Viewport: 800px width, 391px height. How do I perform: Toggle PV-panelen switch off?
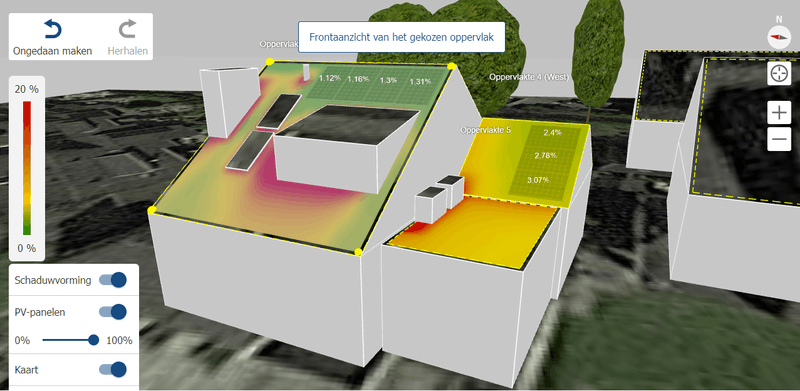pos(113,311)
